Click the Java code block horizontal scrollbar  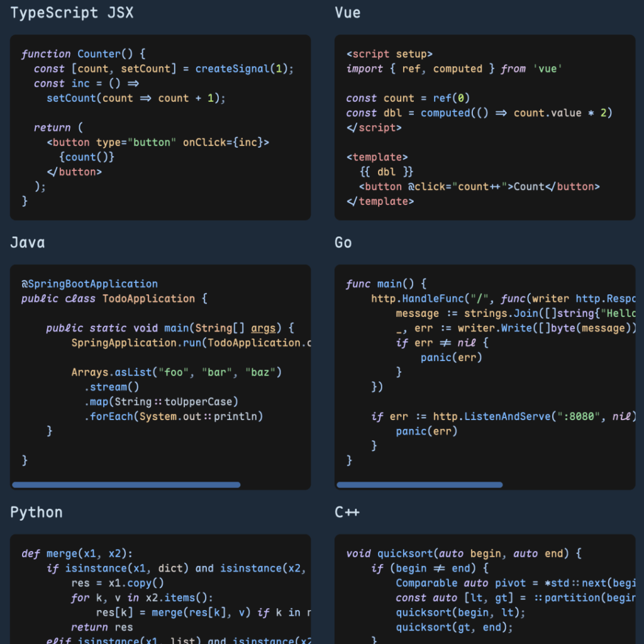[126, 485]
